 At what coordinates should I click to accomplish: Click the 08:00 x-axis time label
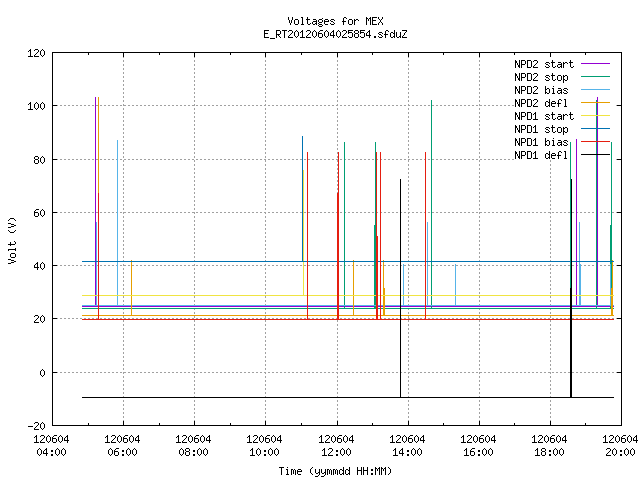(x=193, y=452)
